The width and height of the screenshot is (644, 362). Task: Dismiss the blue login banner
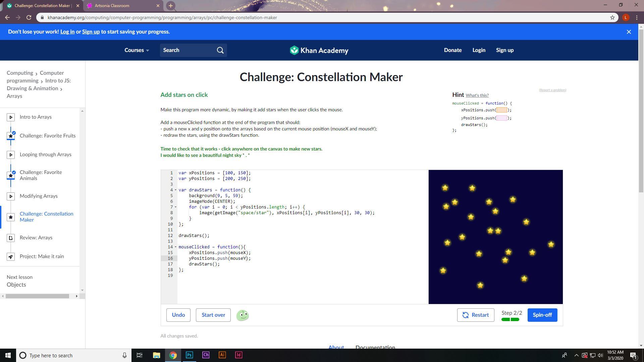(x=629, y=32)
